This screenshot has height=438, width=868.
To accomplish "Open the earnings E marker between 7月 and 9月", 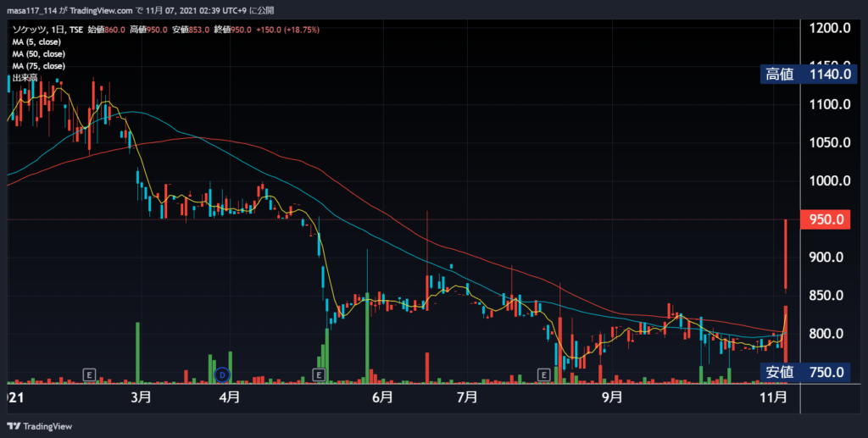I will point(543,375).
